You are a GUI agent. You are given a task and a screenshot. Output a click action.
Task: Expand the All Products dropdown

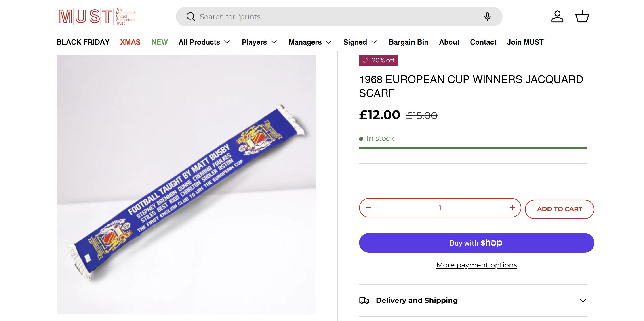click(204, 42)
